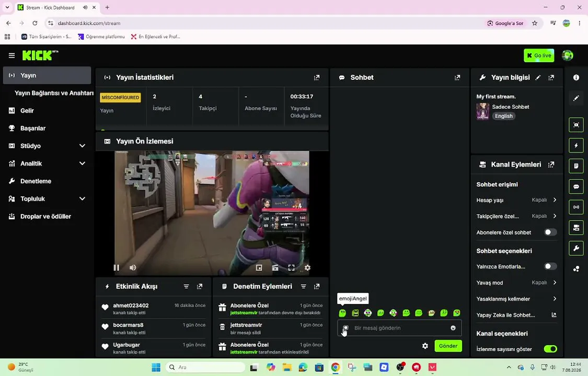
Task: Toggle the chat bubble widget icon in right sidebar
Action: (x=576, y=186)
